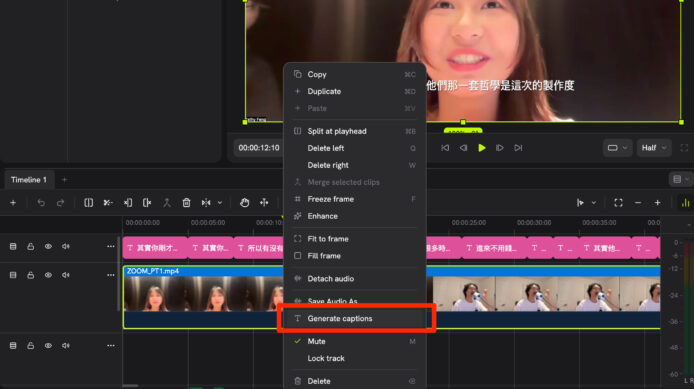
Task: Switch to the Timeline 1 tab
Action: tap(29, 180)
